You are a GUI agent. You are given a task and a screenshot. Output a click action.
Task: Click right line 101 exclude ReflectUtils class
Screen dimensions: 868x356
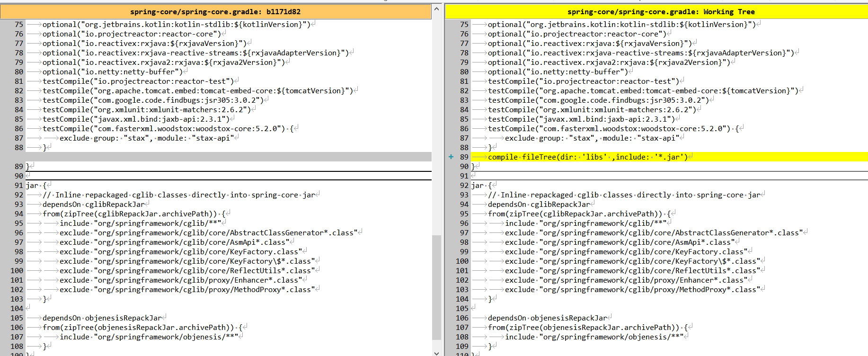[633, 271]
